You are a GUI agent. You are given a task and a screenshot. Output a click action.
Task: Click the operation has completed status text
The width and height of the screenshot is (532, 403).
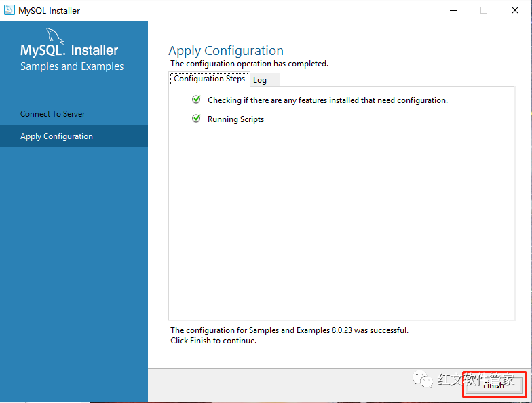(x=250, y=64)
